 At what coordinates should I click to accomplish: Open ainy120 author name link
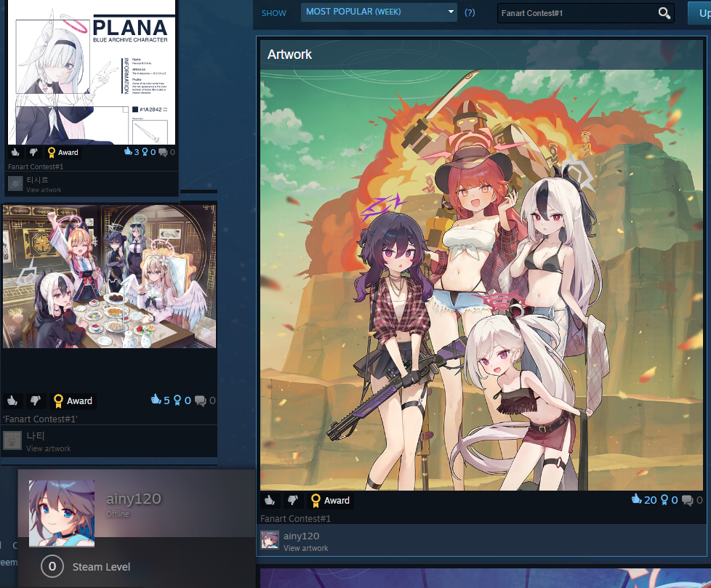[x=301, y=536]
